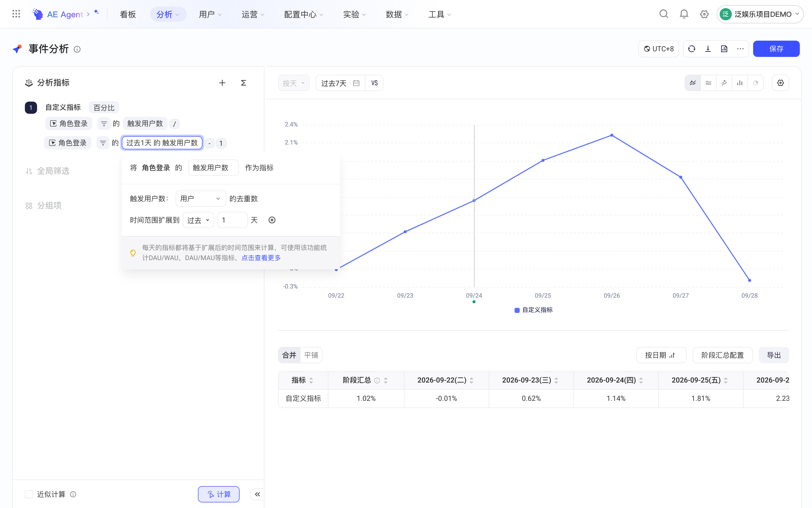812x508 pixels.
Task: Click the search magnifier icon
Action: 663,14
